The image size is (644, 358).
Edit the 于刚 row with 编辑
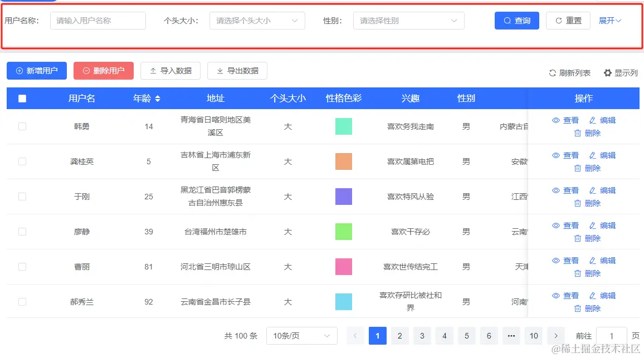[x=603, y=190]
